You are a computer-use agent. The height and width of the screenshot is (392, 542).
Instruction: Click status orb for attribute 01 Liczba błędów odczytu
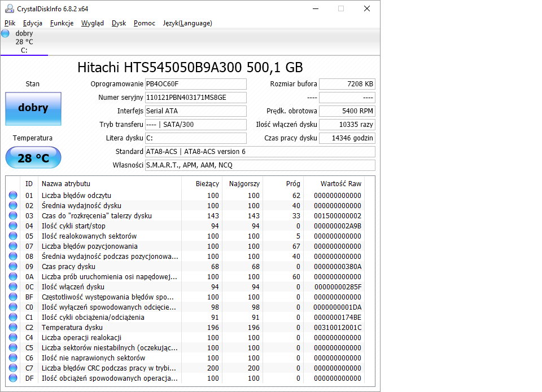pos(13,195)
